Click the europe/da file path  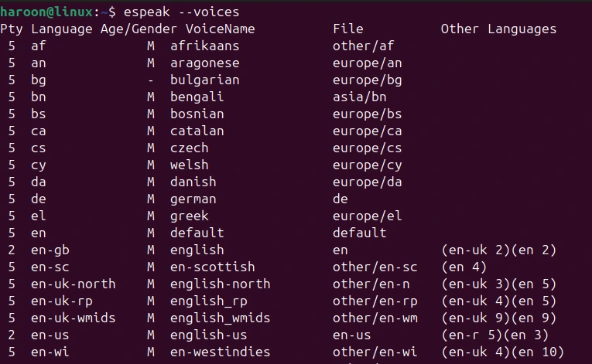point(367,182)
